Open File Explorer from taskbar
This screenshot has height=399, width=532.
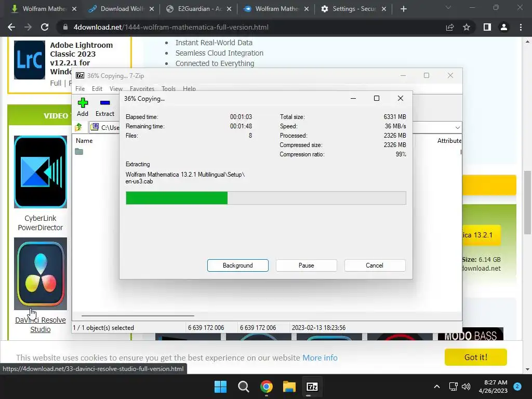289,387
